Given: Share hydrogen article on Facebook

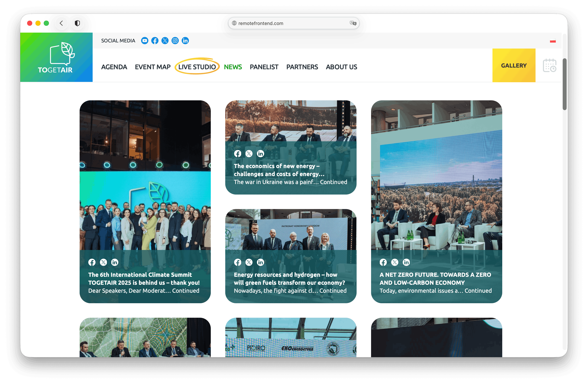Looking at the screenshot, I should 238,262.
